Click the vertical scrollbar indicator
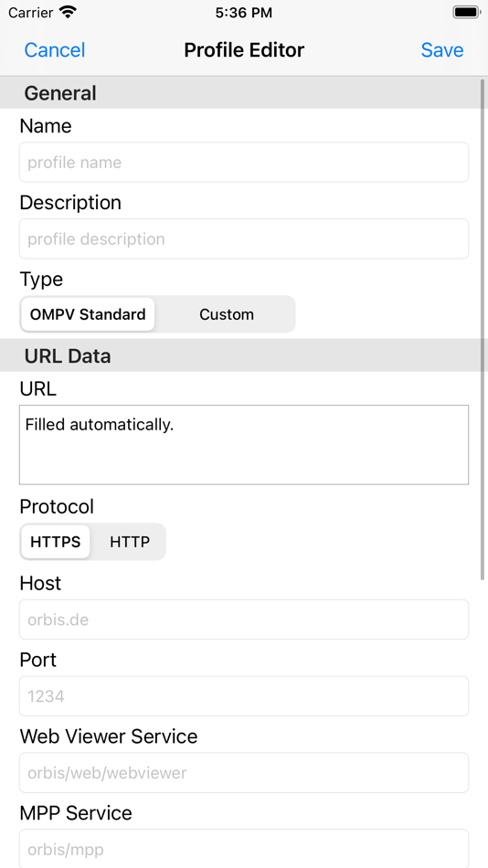488x868 pixels. 483,330
